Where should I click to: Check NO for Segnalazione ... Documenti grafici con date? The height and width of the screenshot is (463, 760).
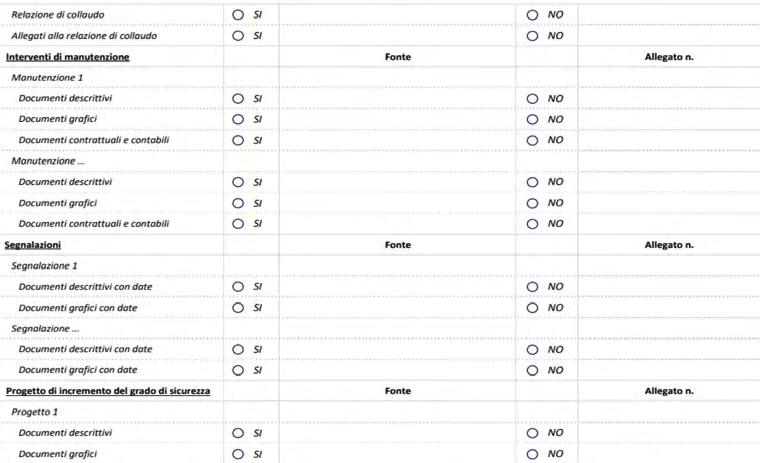533,370
